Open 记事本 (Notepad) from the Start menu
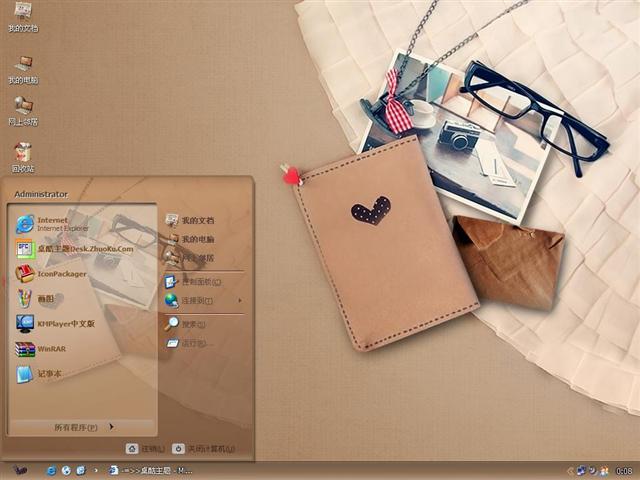Screen dimensions: 640x480 (x=50, y=374)
